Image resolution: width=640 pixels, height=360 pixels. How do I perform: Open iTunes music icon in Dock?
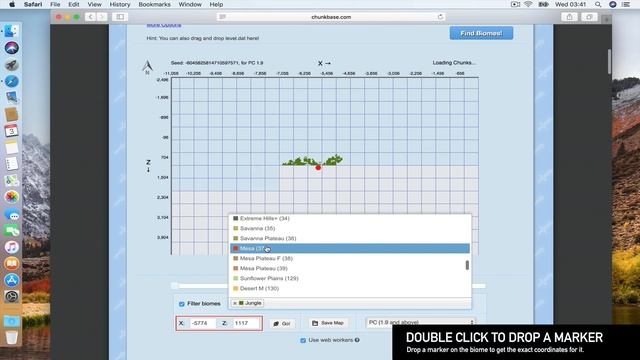tap(11, 247)
